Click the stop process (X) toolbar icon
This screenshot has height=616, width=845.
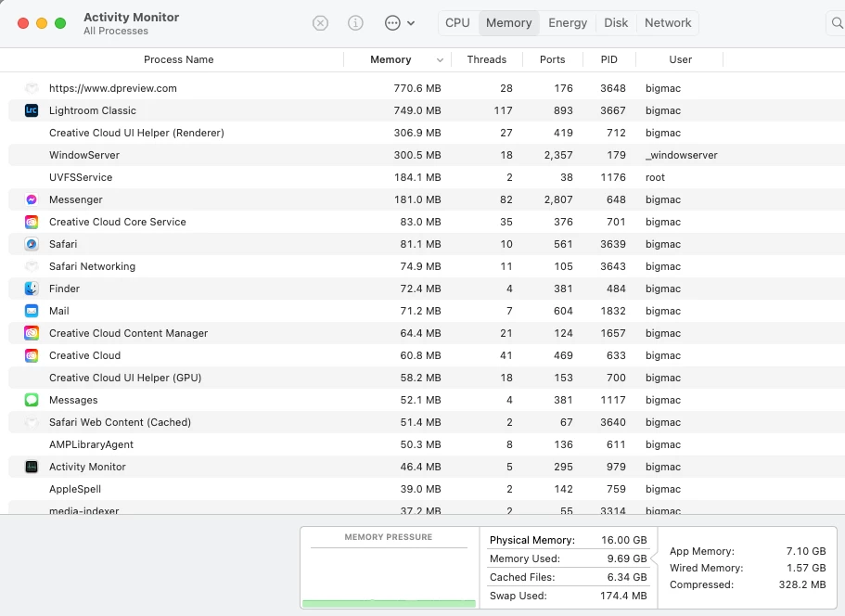(320, 23)
